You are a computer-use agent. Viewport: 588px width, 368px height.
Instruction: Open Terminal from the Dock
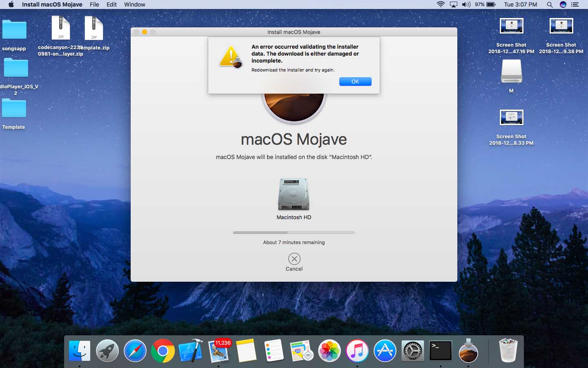[x=441, y=351]
